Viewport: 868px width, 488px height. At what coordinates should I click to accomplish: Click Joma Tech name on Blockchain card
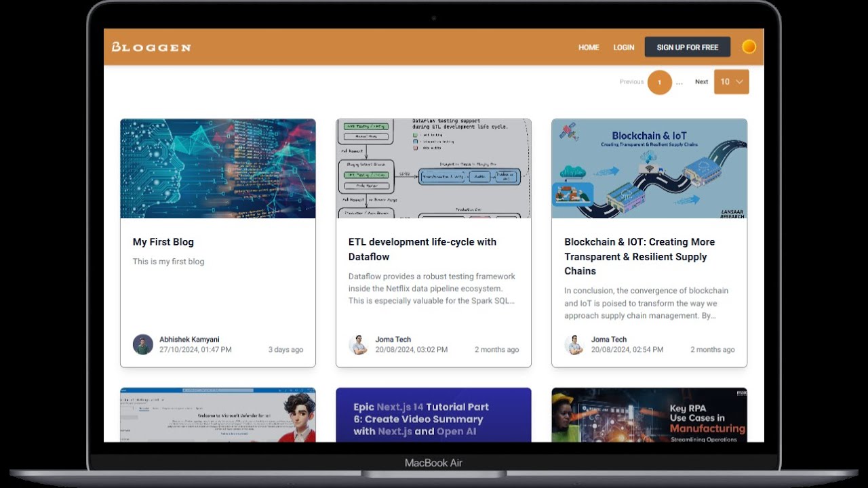click(609, 340)
